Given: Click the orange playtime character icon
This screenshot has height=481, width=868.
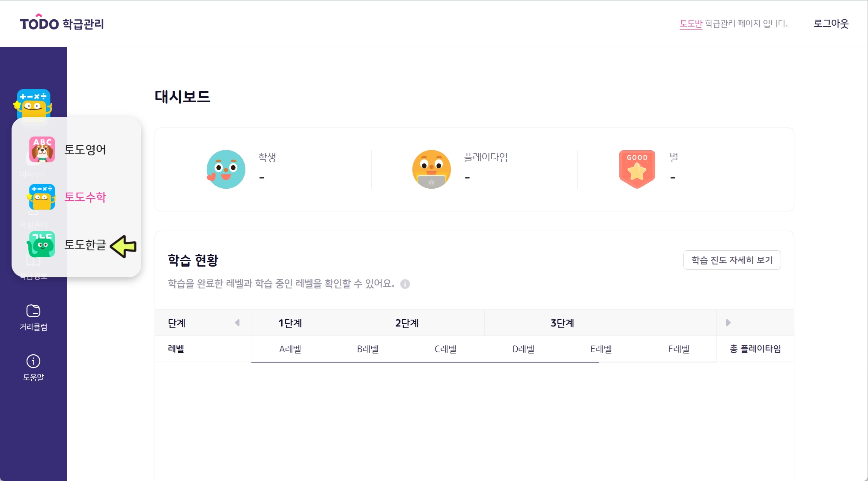Looking at the screenshot, I should [431, 169].
